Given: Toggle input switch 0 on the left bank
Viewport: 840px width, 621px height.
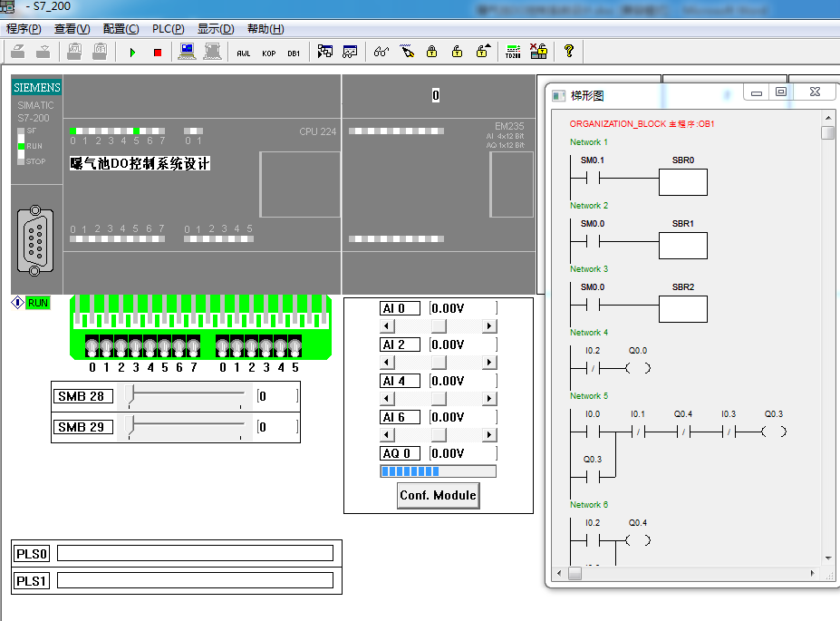Looking at the screenshot, I should tap(92, 346).
